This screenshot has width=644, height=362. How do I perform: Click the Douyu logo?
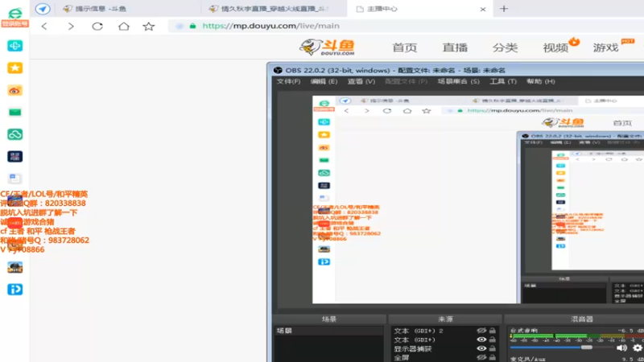(328, 47)
